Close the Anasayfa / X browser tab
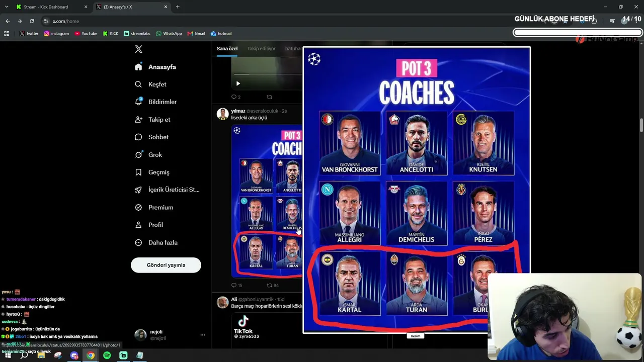Viewport: 644px width, 362px height. pyautogui.click(x=166, y=7)
